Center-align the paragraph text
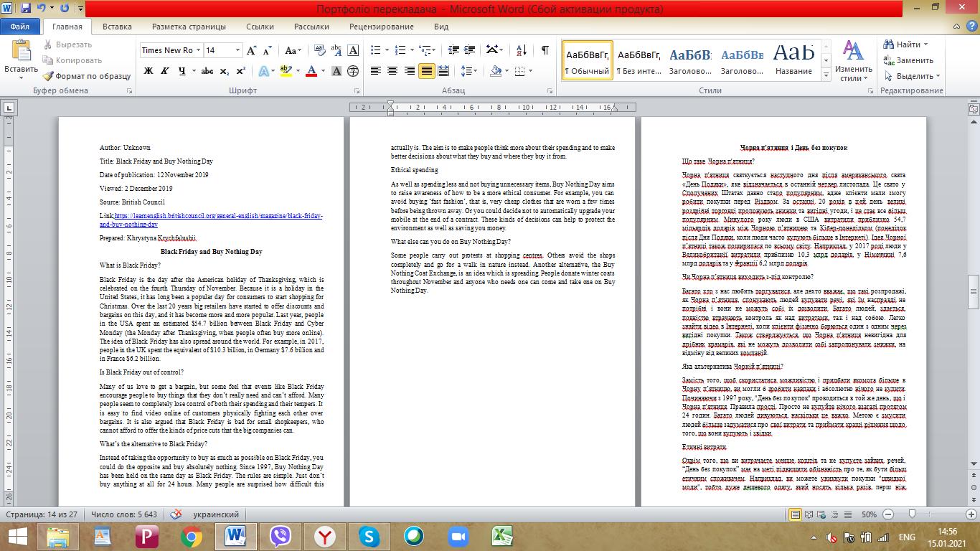 click(x=392, y=71)
